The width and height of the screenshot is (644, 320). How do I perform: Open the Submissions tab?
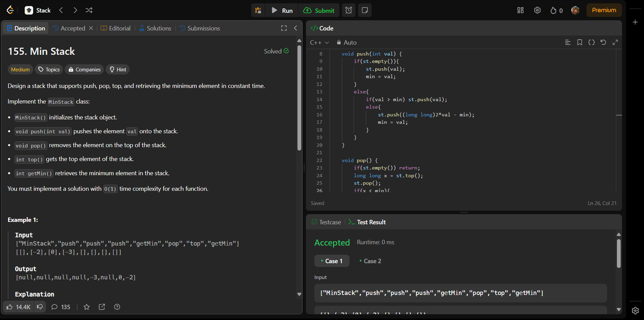point(200,28)
